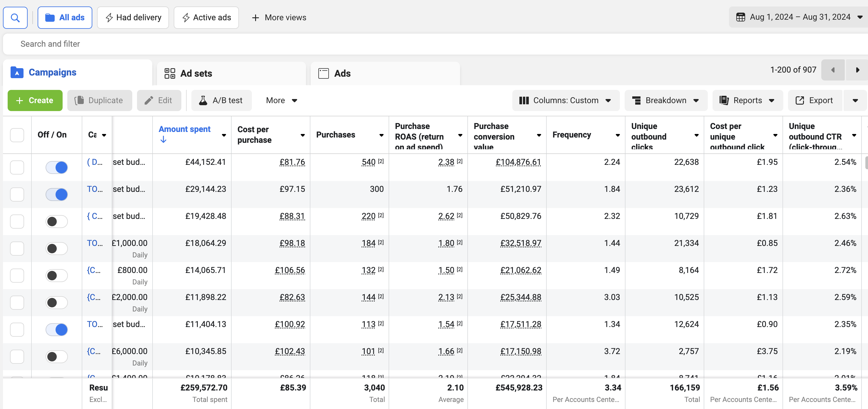This screenshot has height=409, width=868.
Task: Click the Breakdown rows icon
Action: tap(636, 100)
